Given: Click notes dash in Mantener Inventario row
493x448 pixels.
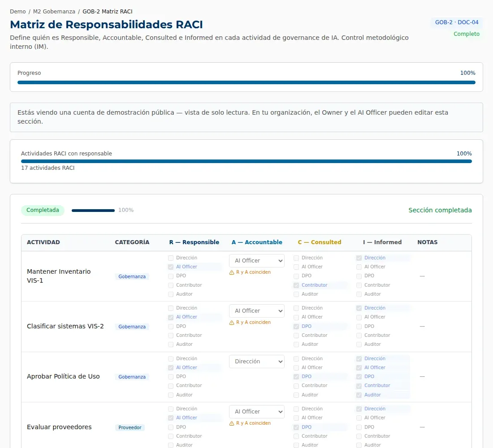Looking at the screenshot, I should 422,276.
